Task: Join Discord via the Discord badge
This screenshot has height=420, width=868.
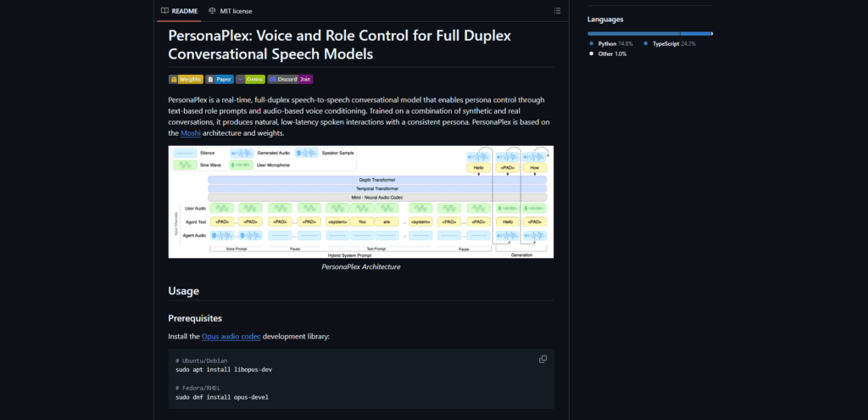Action: [291, 79]
